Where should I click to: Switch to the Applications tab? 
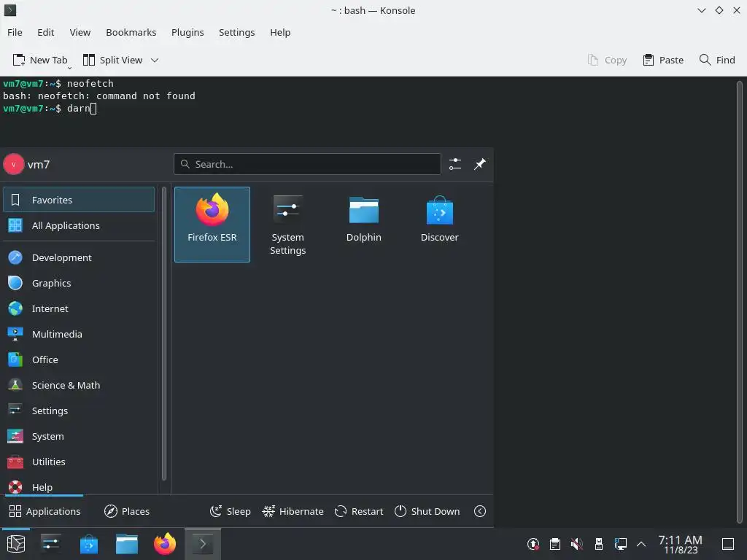click(x=44, y=511)
